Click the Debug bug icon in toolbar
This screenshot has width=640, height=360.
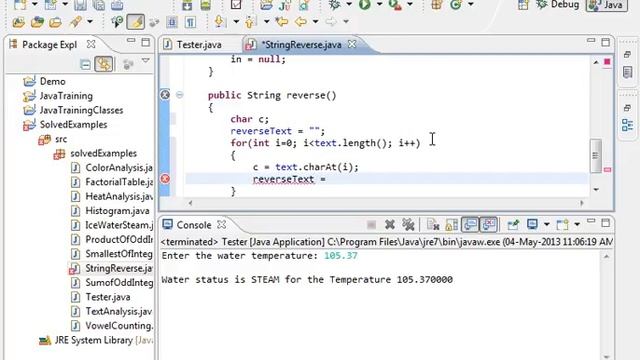tap(335, 4)
